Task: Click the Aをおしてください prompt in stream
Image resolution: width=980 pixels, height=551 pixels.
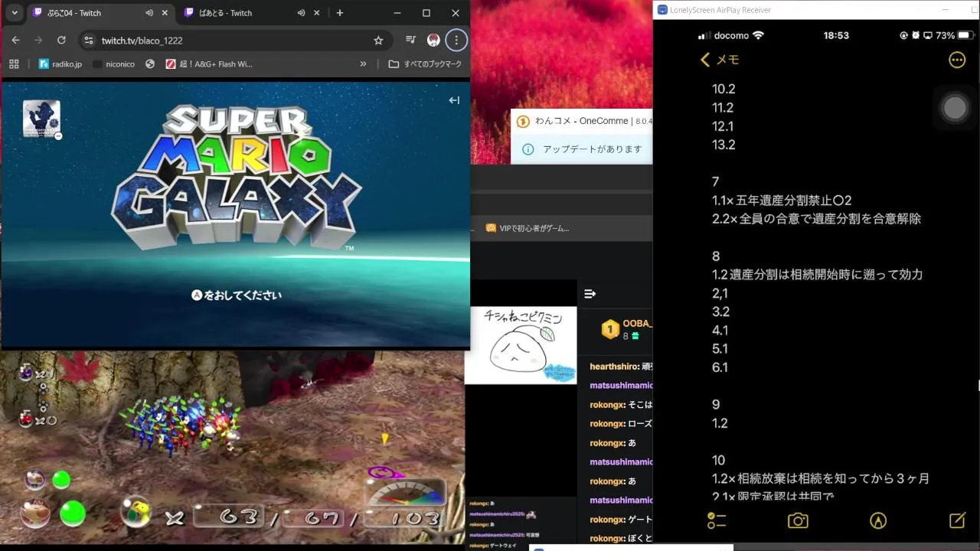Action: click(x=237, y=295)
